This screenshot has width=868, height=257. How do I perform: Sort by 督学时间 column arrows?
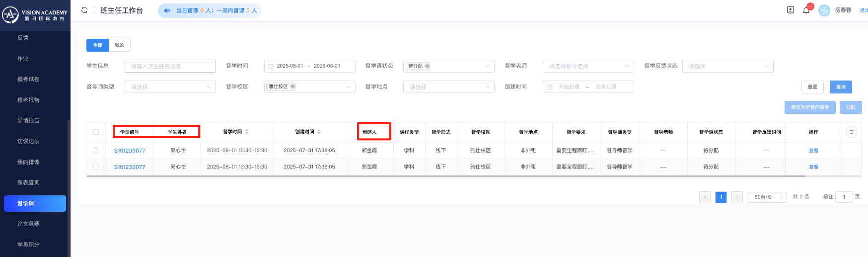point(247,132)
